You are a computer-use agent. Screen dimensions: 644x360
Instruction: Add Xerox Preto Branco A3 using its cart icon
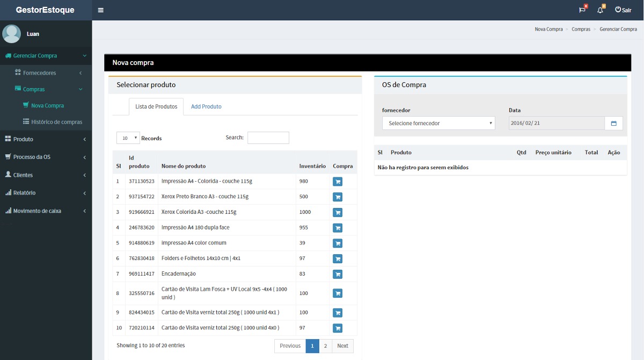click(338, 197)
